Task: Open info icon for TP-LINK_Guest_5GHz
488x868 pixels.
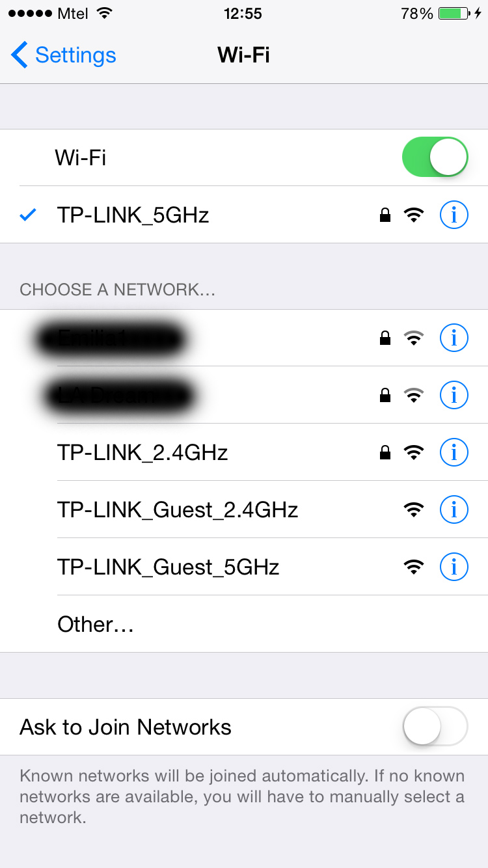Action: pyautogui.click(x=454, y=567)
